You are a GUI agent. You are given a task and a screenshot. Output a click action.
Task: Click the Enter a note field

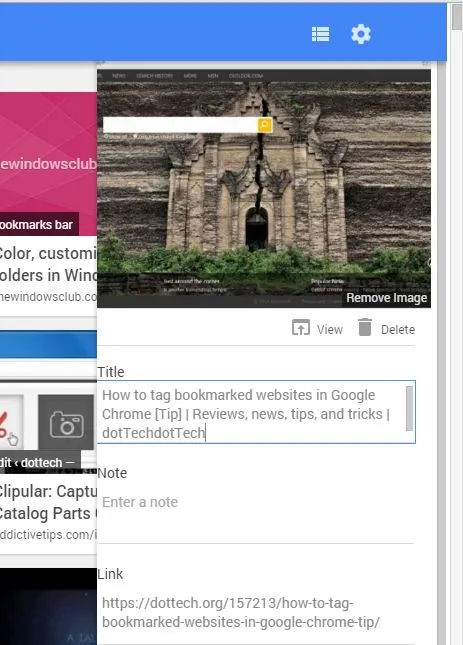pos(256,502)
